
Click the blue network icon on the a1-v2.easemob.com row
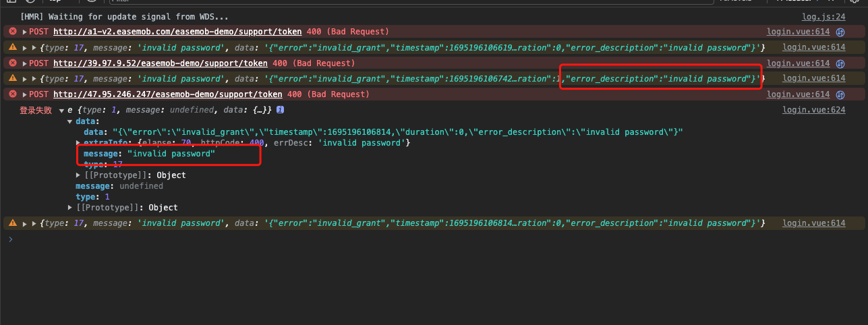pyautogui.click(x=841, y=32)
